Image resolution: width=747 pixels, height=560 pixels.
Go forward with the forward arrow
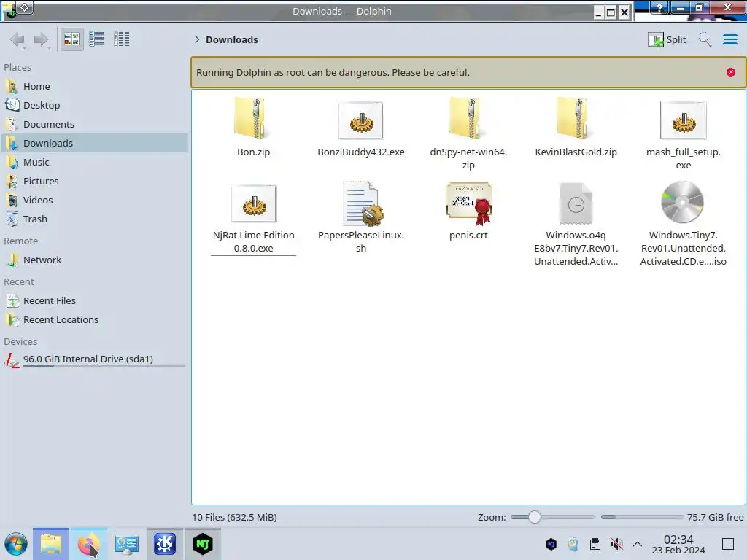pyautogui.click(x=42, y=39)
